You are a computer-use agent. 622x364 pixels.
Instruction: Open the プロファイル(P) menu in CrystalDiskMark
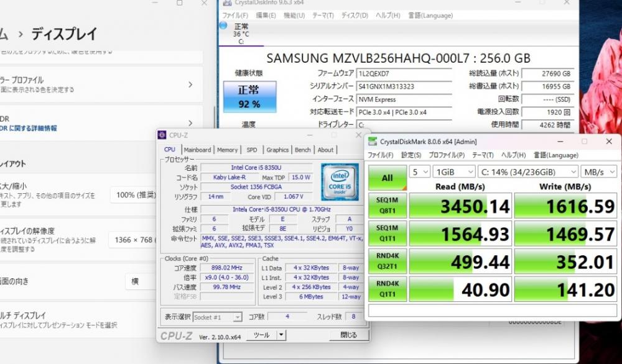coord(447,155)
